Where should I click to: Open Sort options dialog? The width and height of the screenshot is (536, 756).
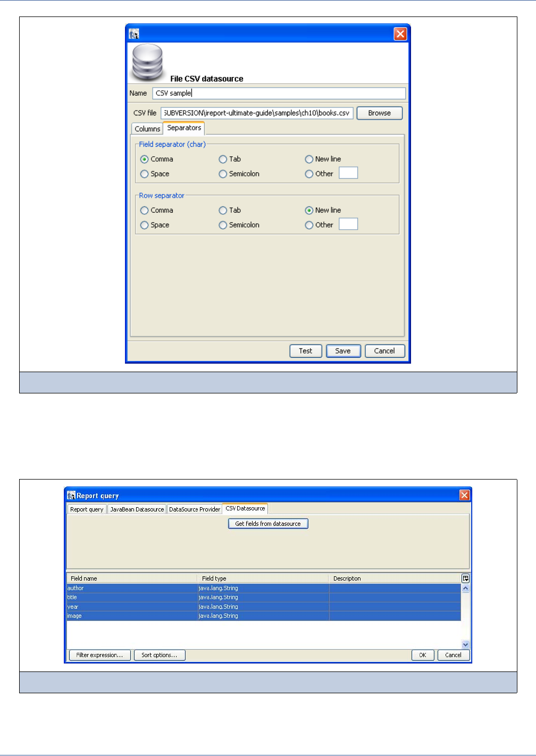[160, 655]
